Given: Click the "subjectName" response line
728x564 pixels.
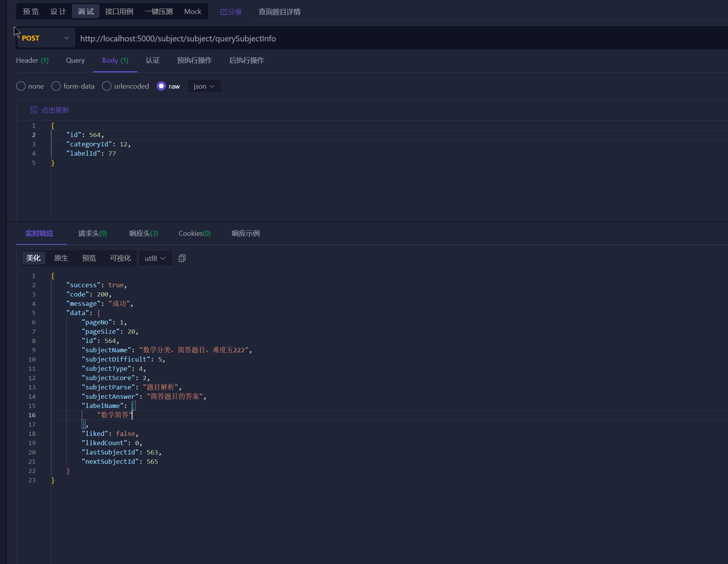Looking at the screenshot, I should [167, 350].
